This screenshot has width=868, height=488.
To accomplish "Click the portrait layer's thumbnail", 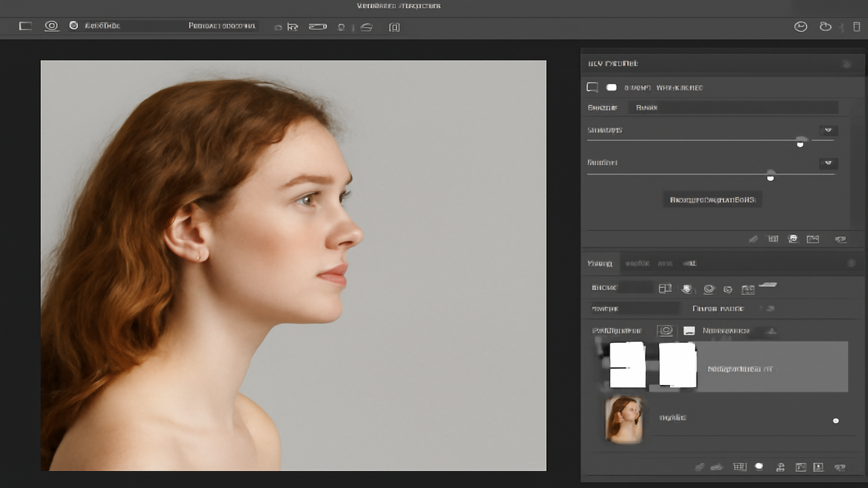I will (623, 420).
